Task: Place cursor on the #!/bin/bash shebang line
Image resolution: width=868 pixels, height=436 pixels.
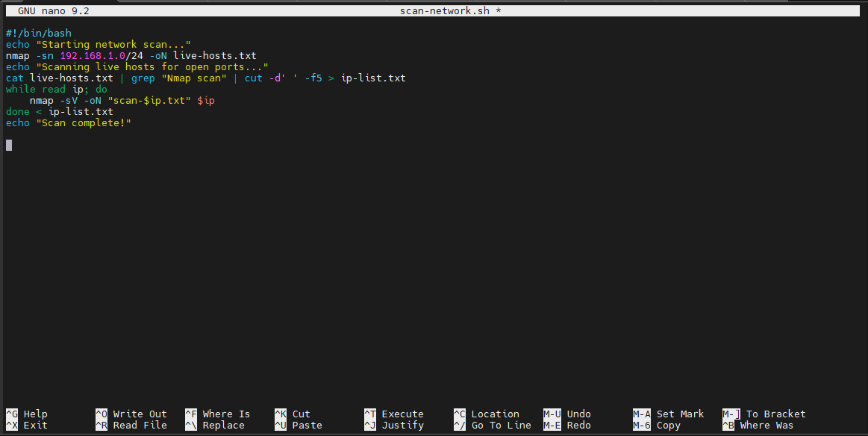Action: [x=39, y=34]
